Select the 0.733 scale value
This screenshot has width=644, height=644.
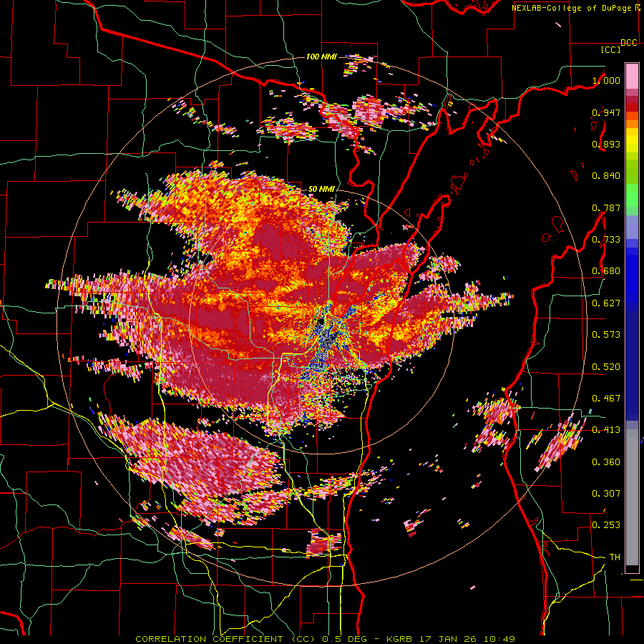(x=606, y=240)
